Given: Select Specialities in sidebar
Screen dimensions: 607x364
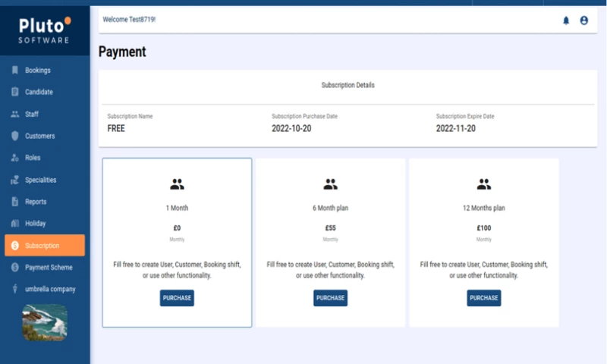Looking at the screenshot, I should pos(45,180).
